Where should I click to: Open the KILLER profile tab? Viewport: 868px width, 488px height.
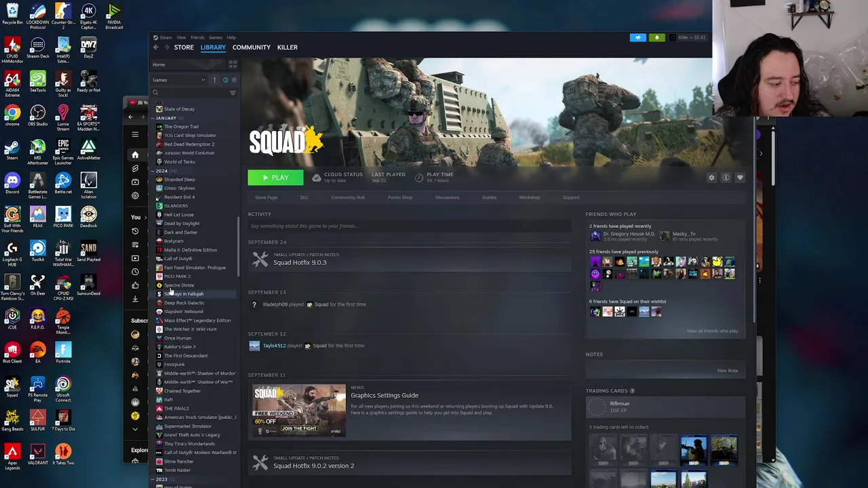[x=287, y=47]
